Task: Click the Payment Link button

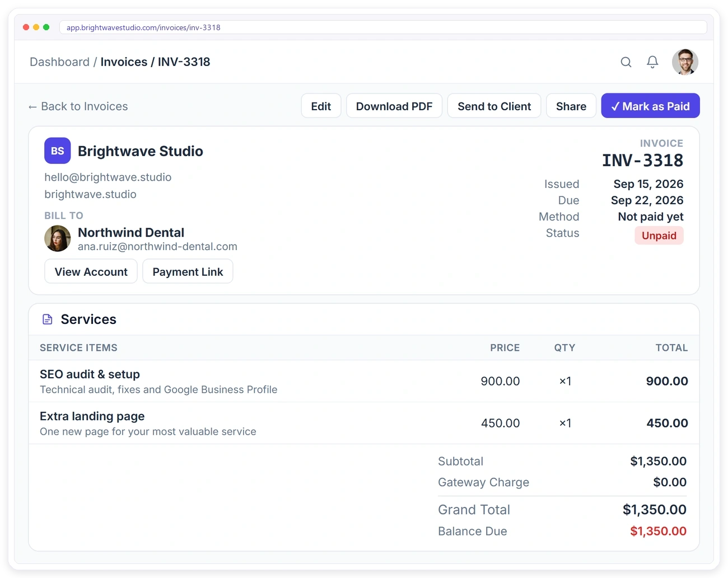Action: 188,271
